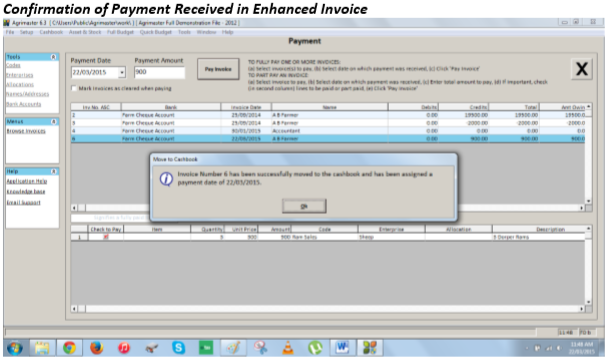Viewport: 611px width, 364px height.
Task: Open the Window menu
Action: [x=206, y=32]
